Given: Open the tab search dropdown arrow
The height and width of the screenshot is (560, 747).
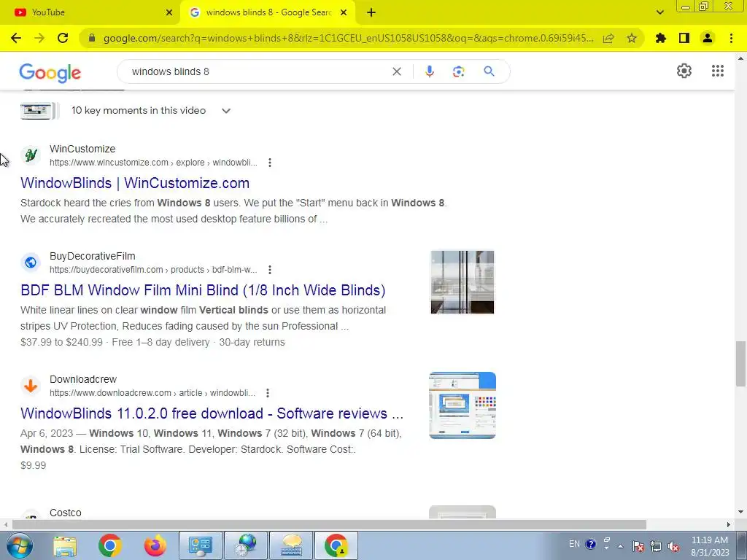Looking at the screenshot, I should [659, 12].
